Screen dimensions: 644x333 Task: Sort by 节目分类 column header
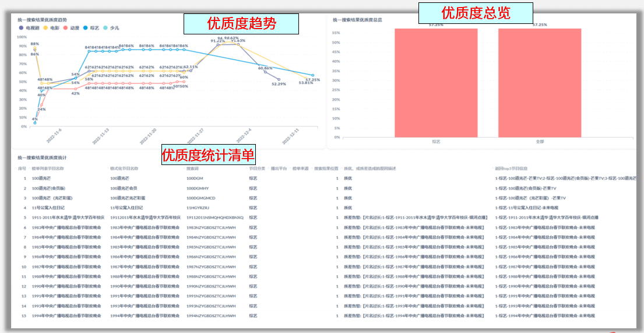click(256, 169)
